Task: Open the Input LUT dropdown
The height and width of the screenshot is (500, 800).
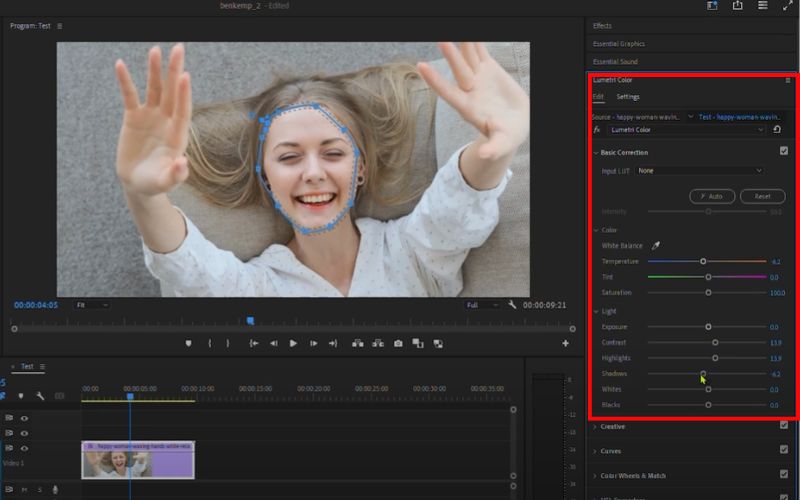Action: [699, 171]
